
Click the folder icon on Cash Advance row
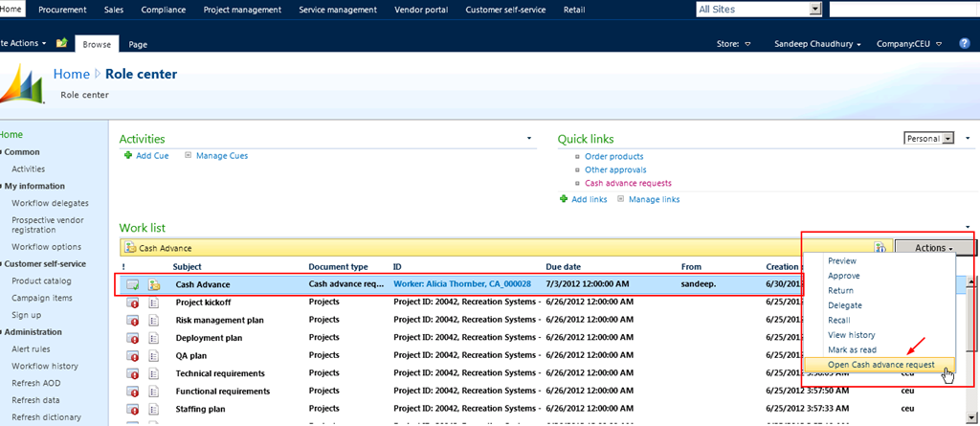pyautogui.click(x=153, y=284)
